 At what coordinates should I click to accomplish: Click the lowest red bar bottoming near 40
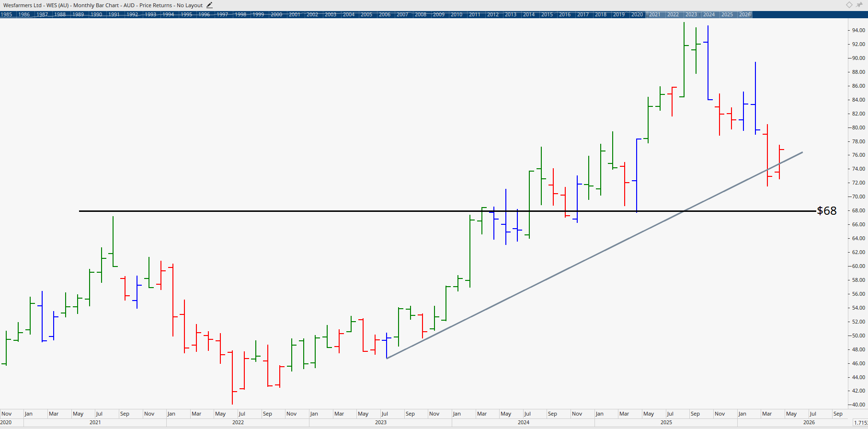[232, 378]
